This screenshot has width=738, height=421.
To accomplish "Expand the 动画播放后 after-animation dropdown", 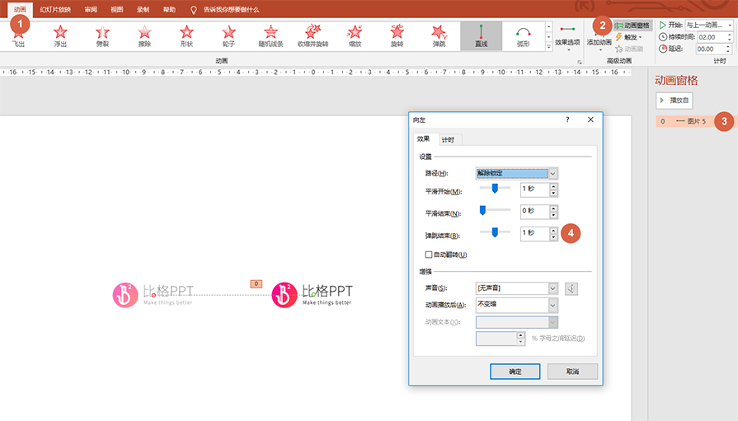I will pos(552,305).
